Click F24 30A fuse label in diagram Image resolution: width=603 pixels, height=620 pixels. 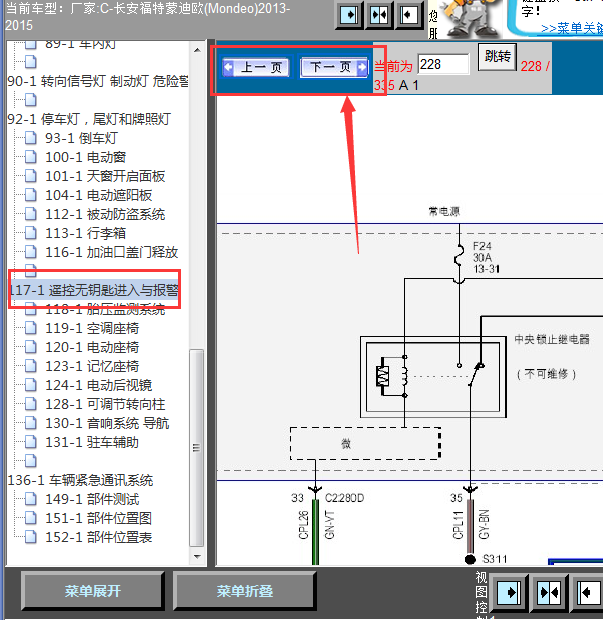pyautogui.click(x=486, y=258)
